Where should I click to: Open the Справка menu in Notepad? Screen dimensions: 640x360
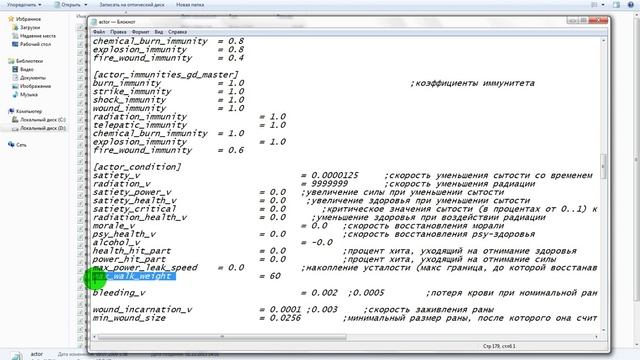tap(178, 32)
